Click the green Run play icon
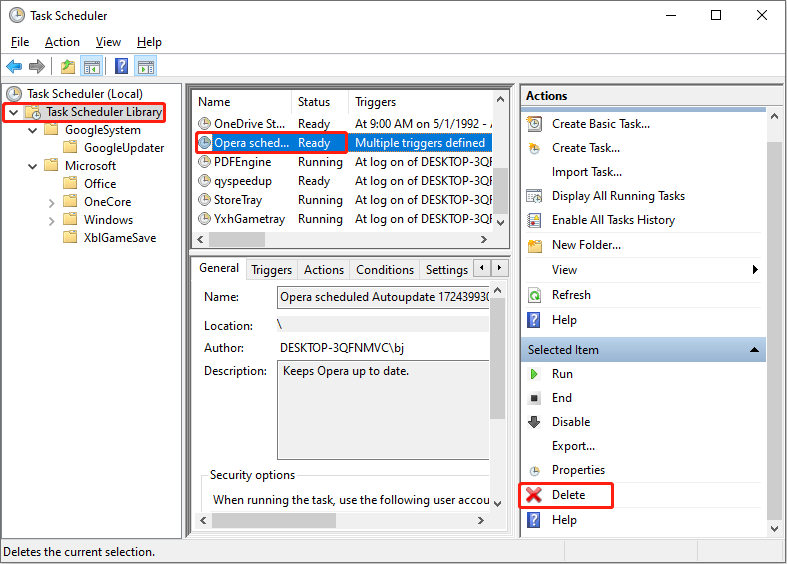 pyautogui.click(x=534, y=374)
